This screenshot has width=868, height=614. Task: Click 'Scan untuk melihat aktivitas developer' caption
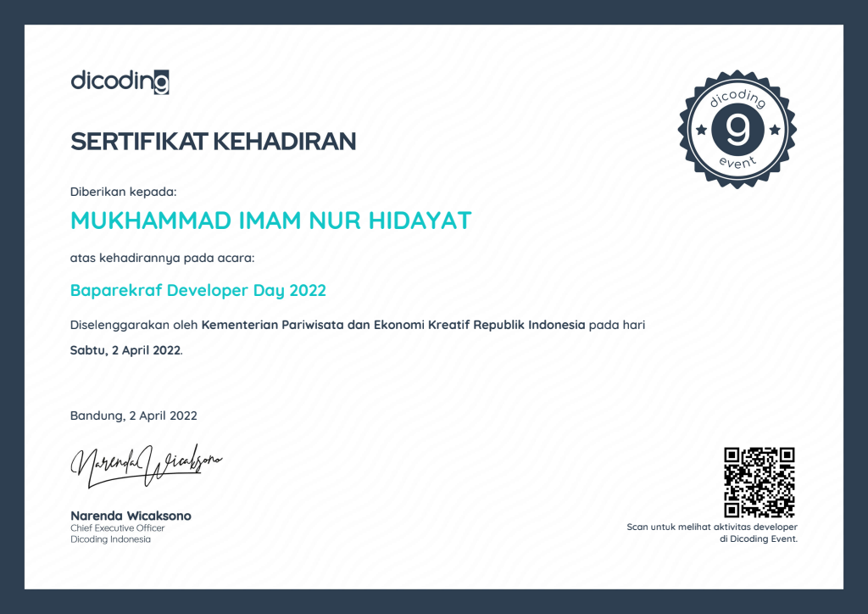[712, 527]
